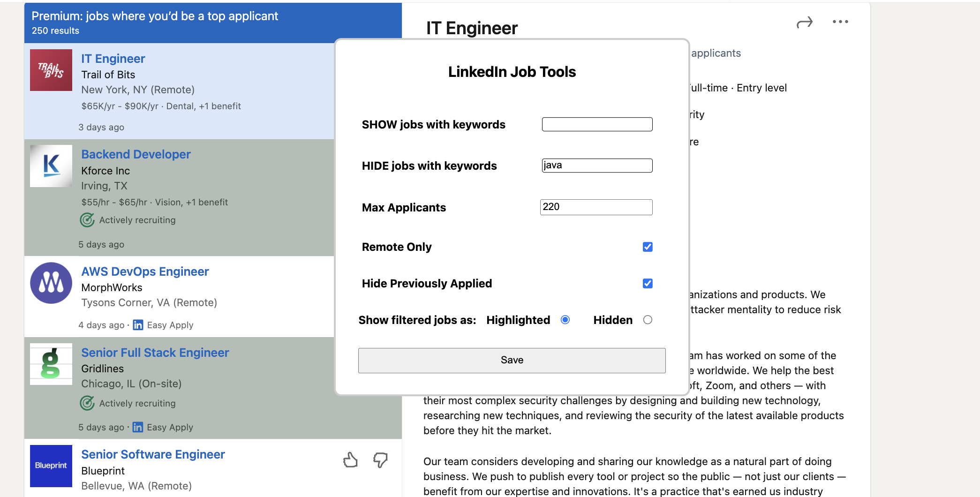Click the Show filtered jobs as label
This screenshot has width=980, height=497.
tap(417, 320)
